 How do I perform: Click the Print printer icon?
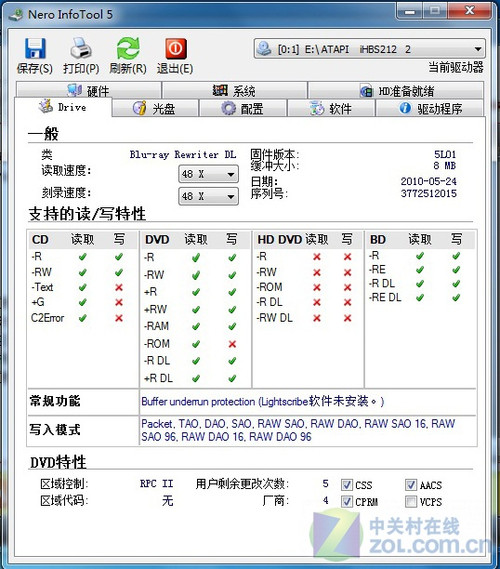point(81,48)
